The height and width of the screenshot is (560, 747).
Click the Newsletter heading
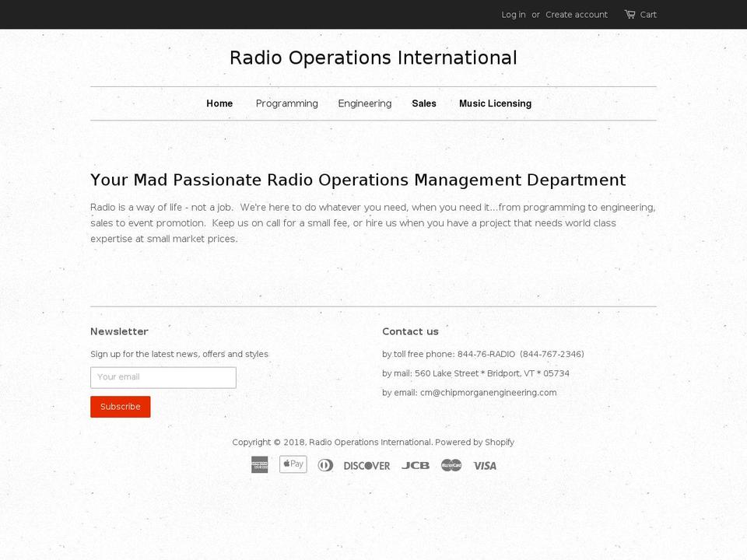pyautogui.click(x=119, y=331)
